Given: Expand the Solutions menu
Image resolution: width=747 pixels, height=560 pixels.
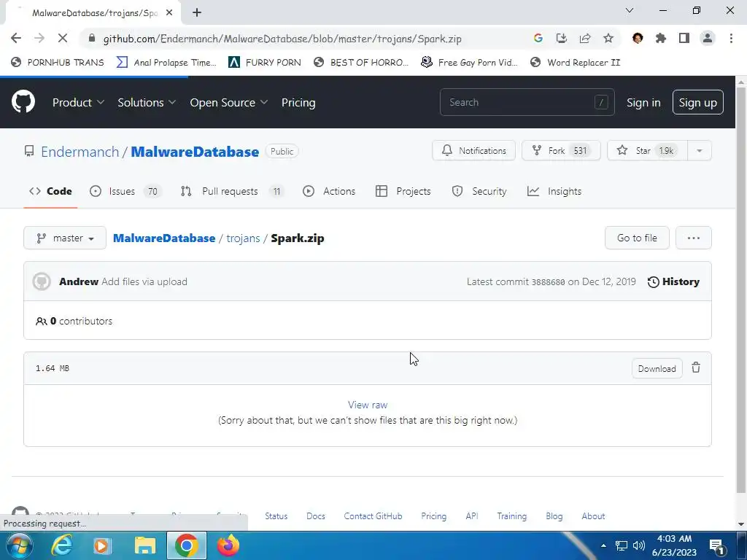Looking at the screenshot, I should [147, 102].
